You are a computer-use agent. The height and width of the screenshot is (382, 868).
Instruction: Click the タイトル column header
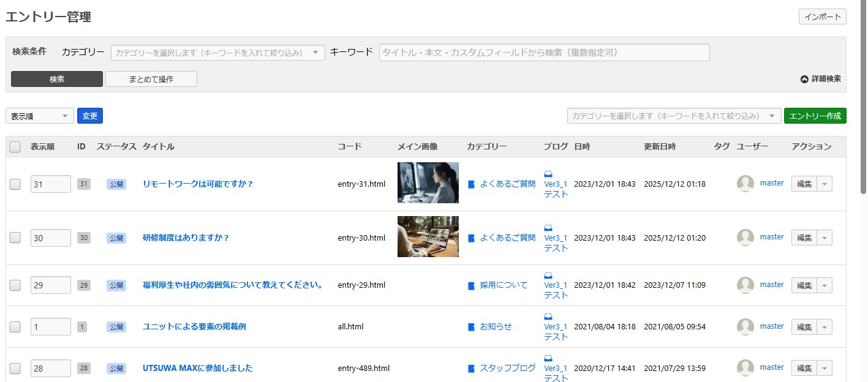tap(158, 147)
